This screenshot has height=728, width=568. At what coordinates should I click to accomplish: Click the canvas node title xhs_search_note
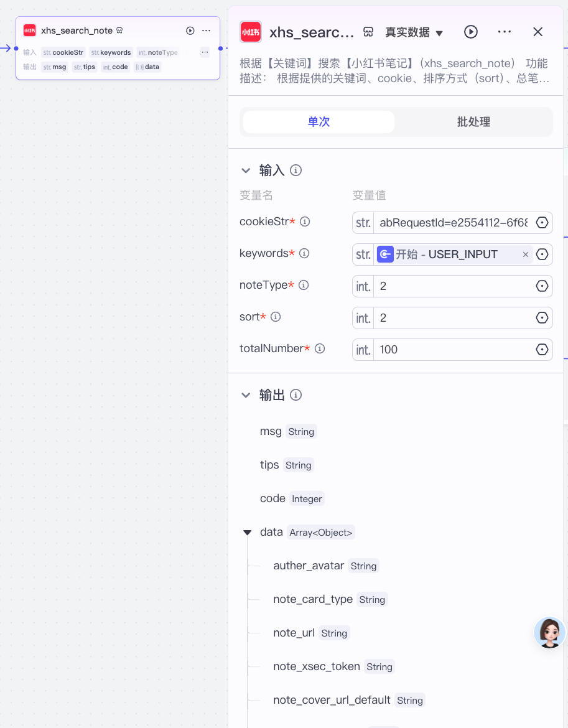tap(77, 30)
